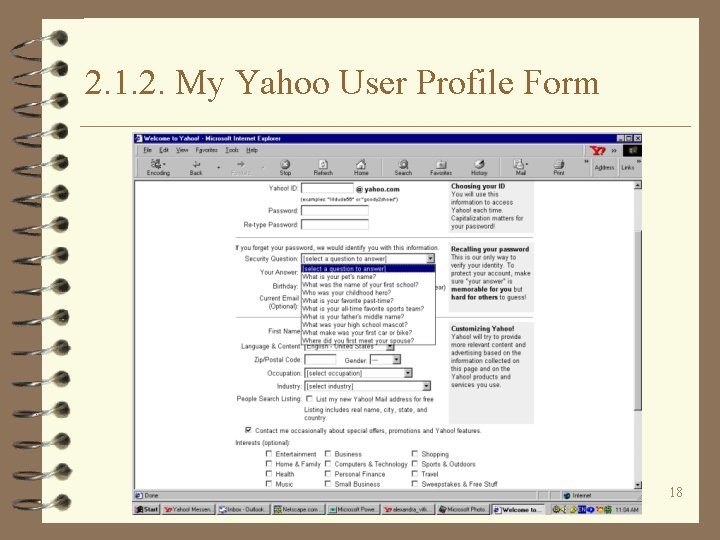Click the Password input field
Image resolution: width=720 pixels, height=540 pixels.
(335, 210)
